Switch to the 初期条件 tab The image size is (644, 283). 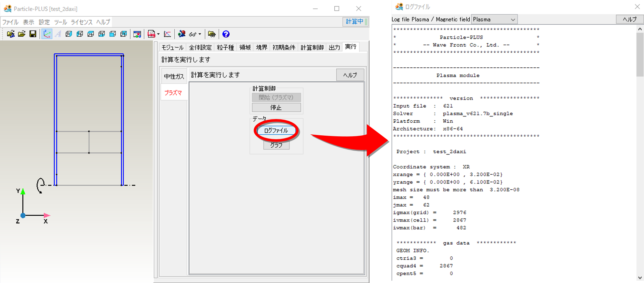pyautogui.click(x=284, y=47)
